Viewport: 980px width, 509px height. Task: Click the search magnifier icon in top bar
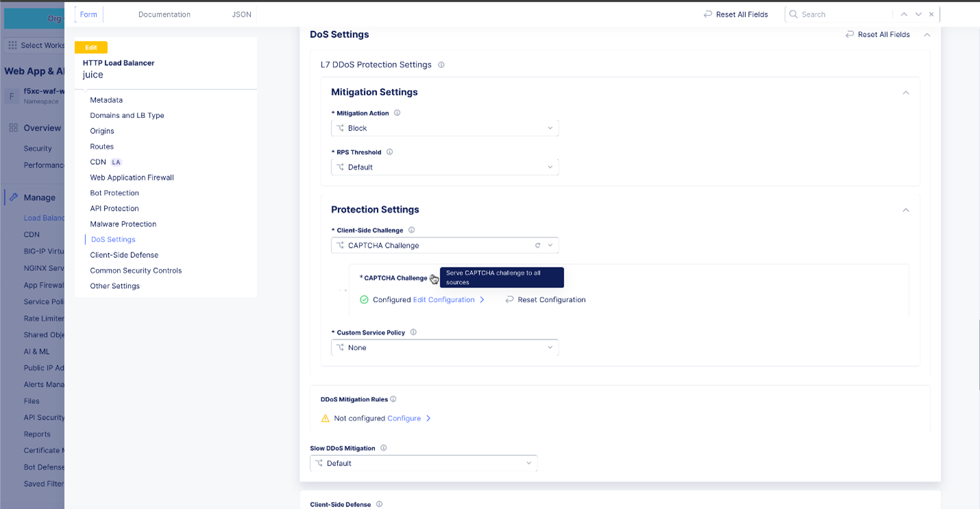pyautogui.click(x=792, y=14)
